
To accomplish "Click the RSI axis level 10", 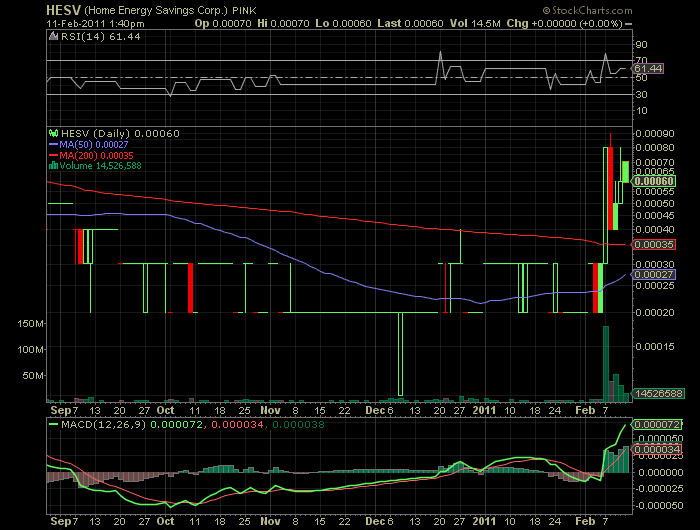I will (x=642, y=111).
